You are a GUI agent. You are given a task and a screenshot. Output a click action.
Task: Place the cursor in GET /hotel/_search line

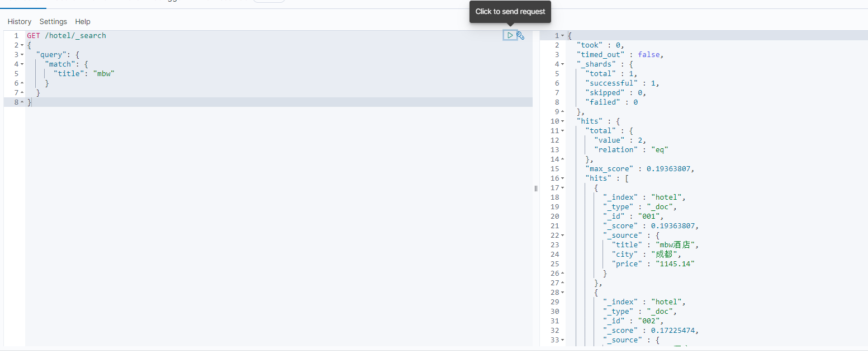click(x=67, y=36)
